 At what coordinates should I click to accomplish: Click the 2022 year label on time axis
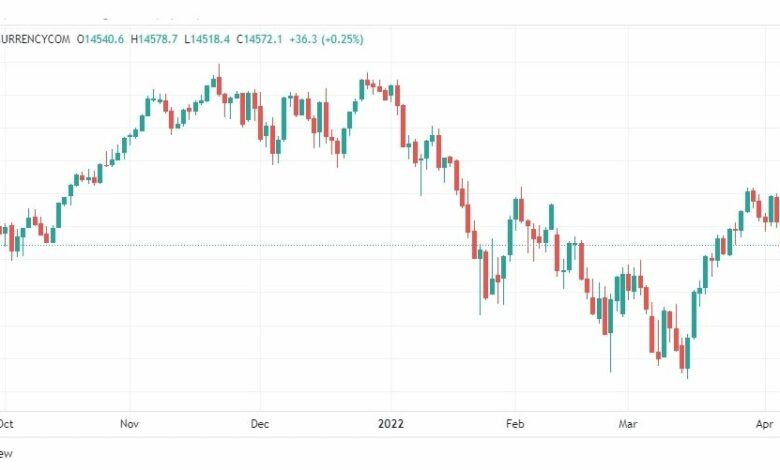pos(390,424)
